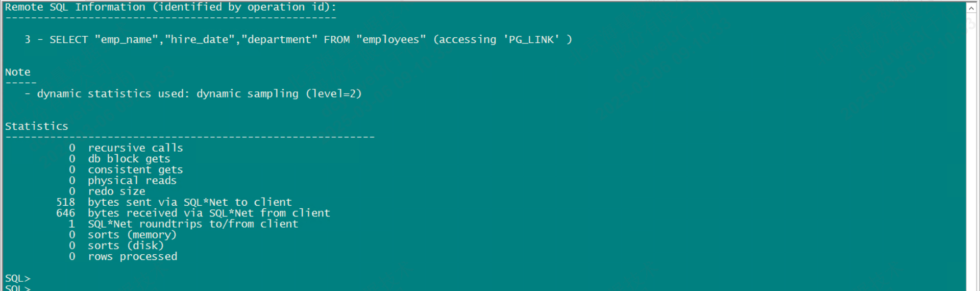Screen dimensions: 980x291
Task: Click the vertical scrollbar track
Action: point(971,153)
